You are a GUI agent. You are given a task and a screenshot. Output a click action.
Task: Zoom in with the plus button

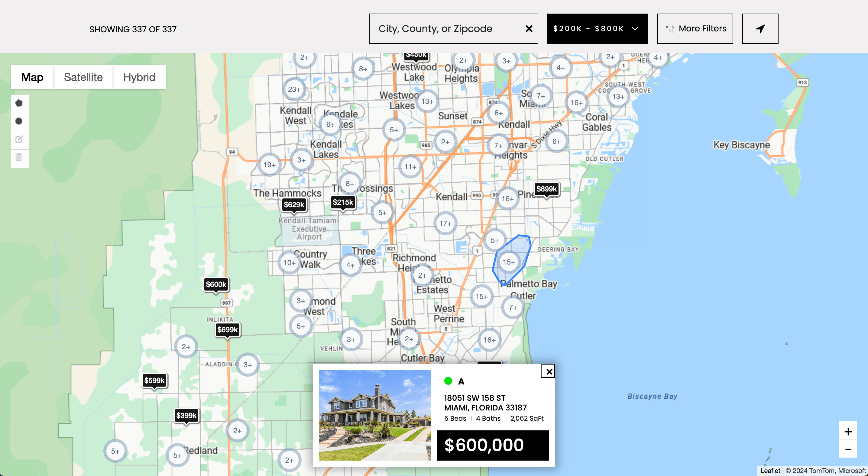click(x=848, y=431)
